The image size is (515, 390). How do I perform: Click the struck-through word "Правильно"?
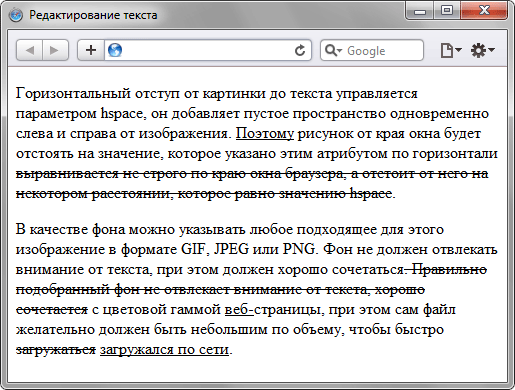(x=450, y=269)
